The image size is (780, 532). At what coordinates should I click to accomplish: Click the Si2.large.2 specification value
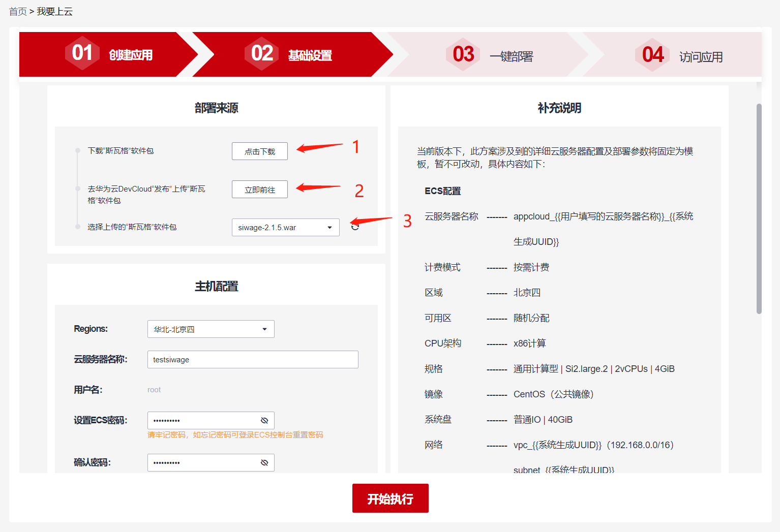[x=594, y=369]
